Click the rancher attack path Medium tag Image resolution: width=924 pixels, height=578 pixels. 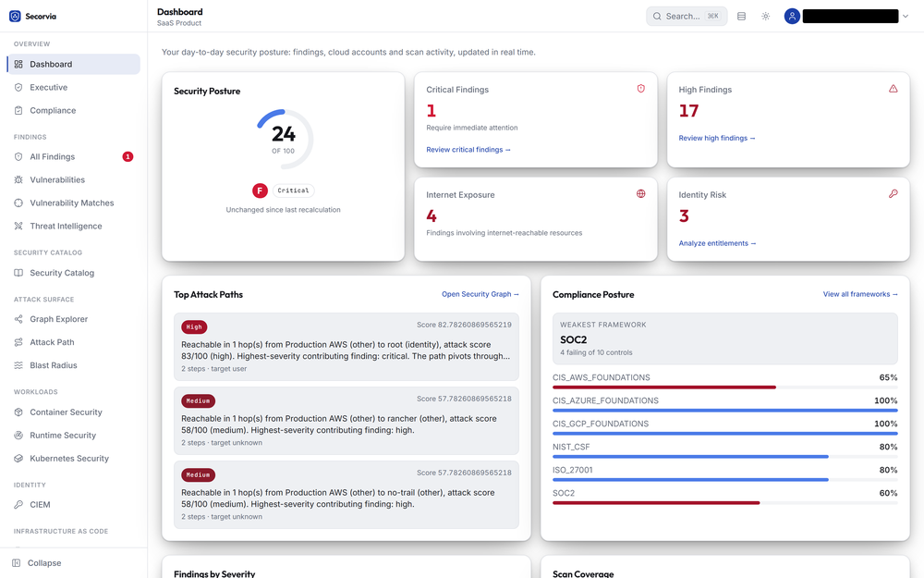[198, 401]
